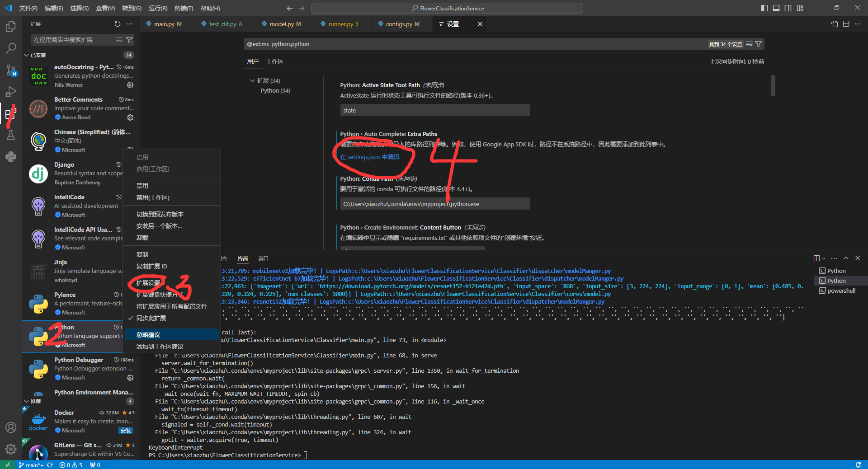This screenshot has height=469, width=868.
Task: Open the Testing flask view
Action: pos(11,135)
